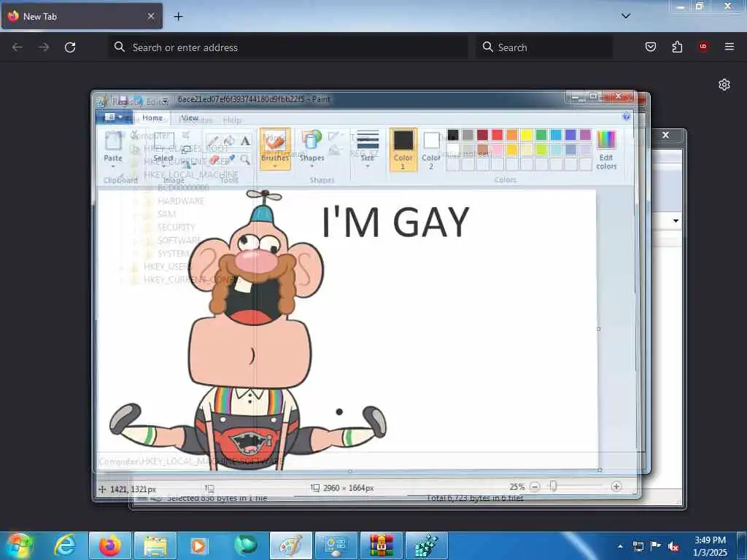Click the Paint zoom slider handle

click(x=553, y=486)
